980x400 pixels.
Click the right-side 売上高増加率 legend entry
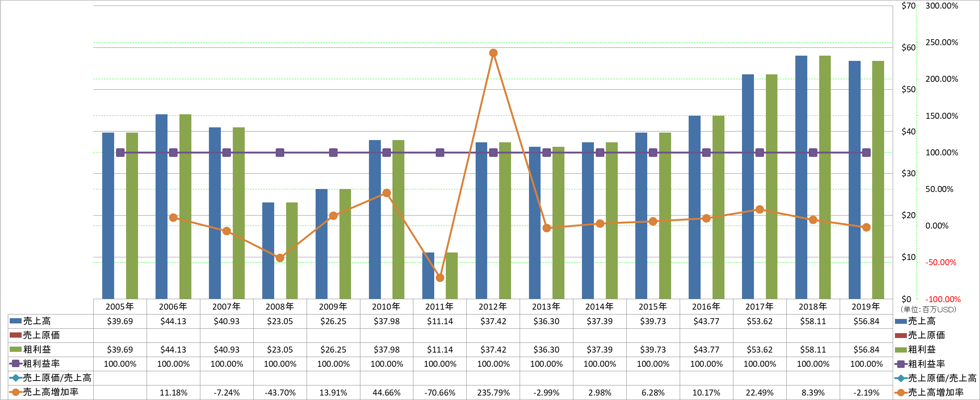929,393
